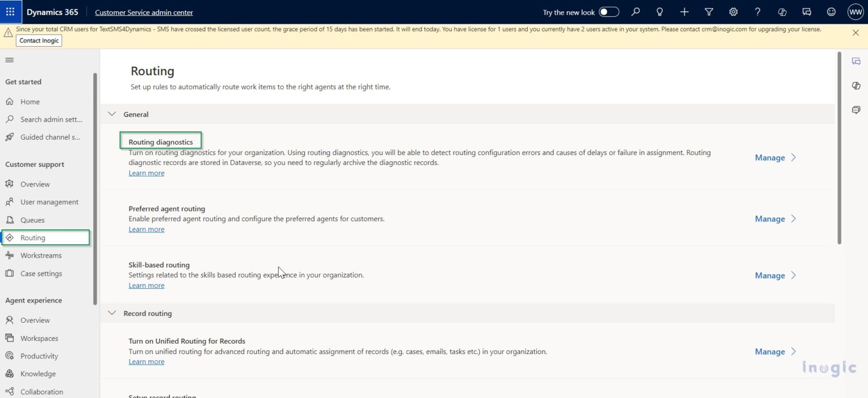Open the filter icon in the header
Viewport: 868px width, 398px height.
[x=709, y=11]
